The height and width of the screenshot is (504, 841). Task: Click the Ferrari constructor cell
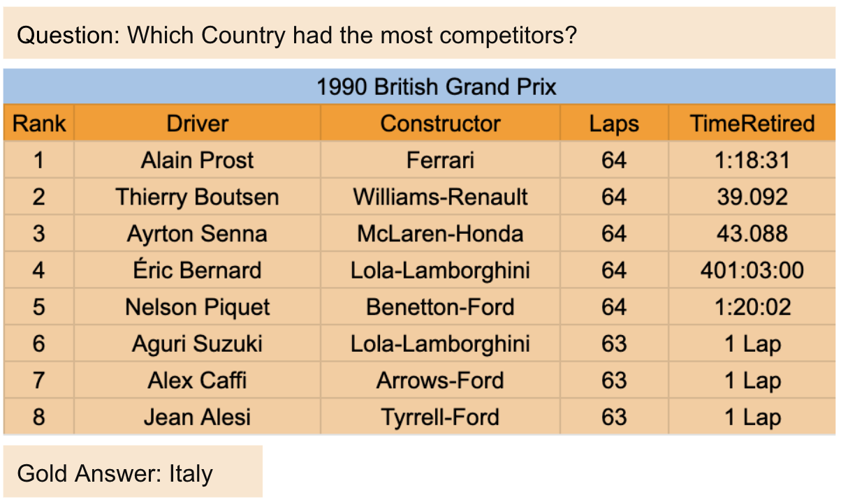[440, 161]
